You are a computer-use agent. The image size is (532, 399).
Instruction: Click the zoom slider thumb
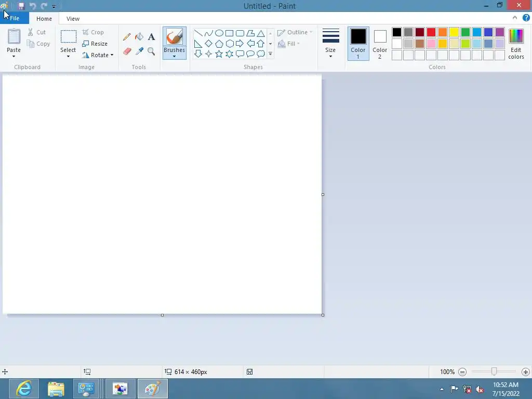tap(494, 371)
